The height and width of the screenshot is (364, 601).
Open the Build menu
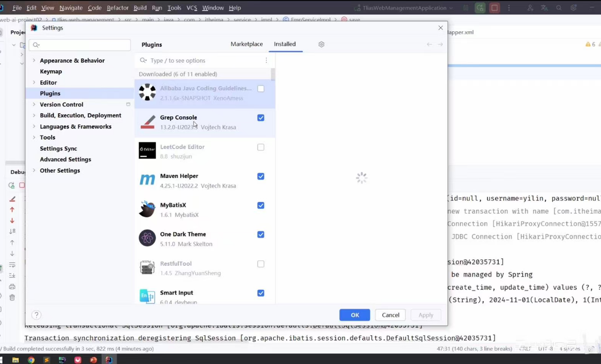pos(140,7)
